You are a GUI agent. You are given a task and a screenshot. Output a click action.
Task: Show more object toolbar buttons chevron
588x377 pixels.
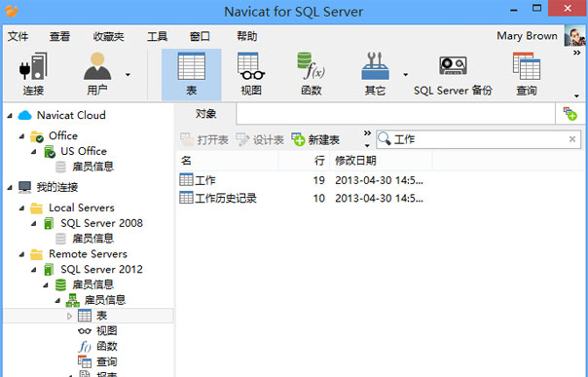(367, 133)
